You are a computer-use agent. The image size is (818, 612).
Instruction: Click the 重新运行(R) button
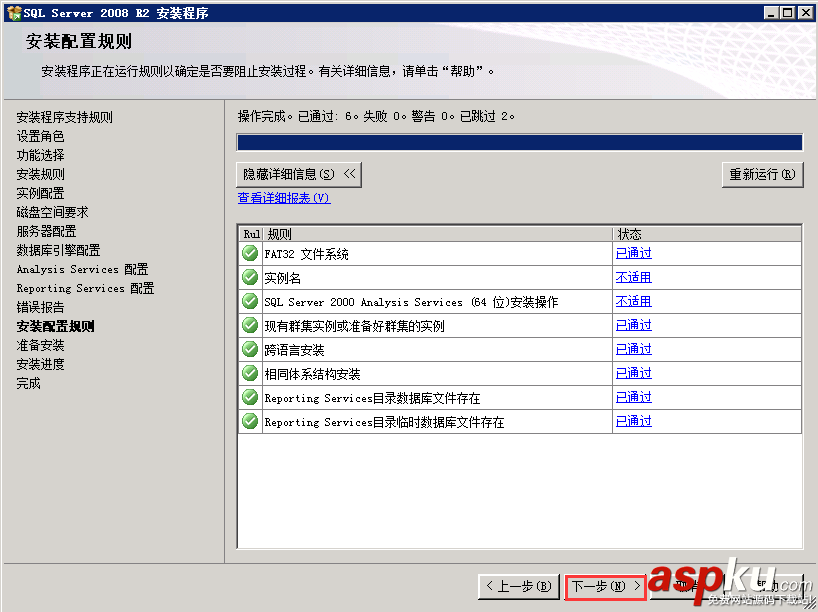click(x=762, y=174)
